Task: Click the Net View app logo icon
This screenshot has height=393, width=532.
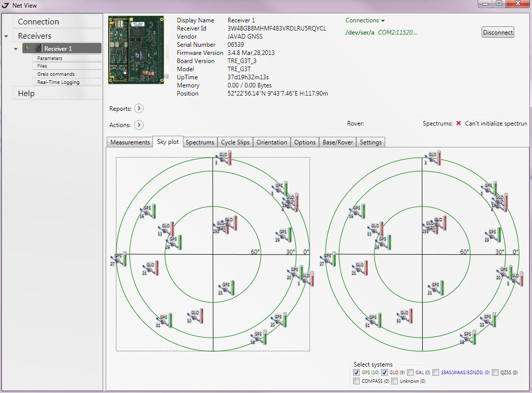Action: [6, 6]
